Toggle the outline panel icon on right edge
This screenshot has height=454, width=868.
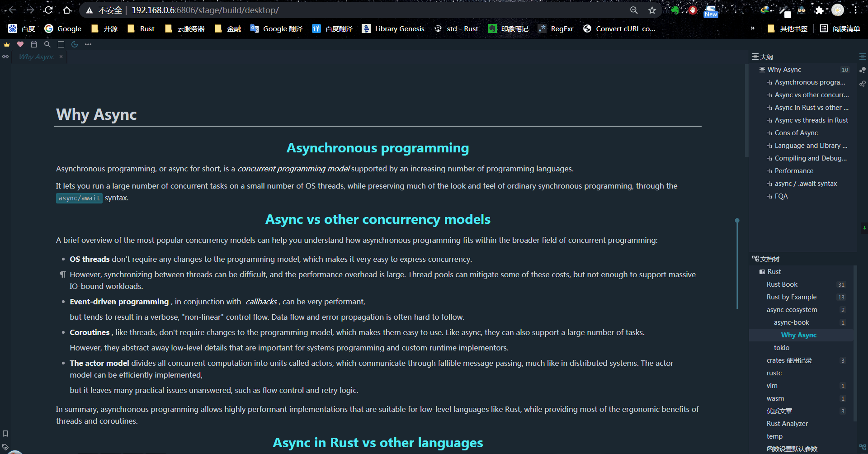[x=863, y=57]
